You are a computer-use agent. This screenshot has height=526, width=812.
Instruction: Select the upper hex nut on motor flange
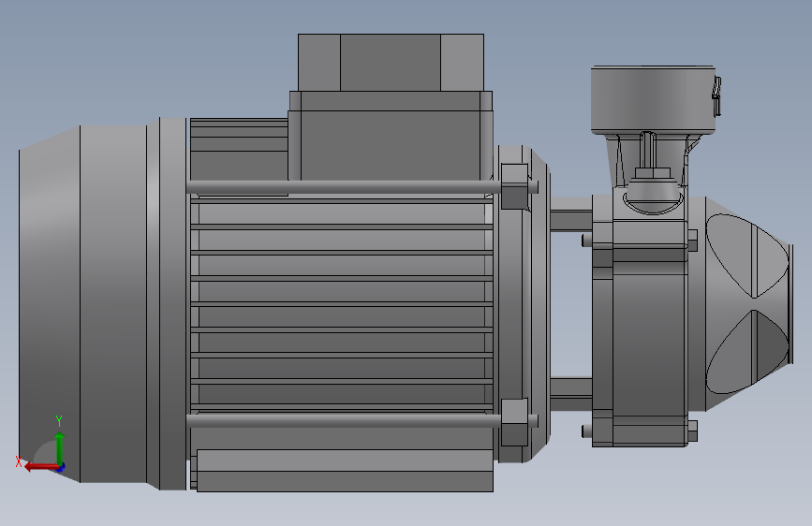pos(514,186)
